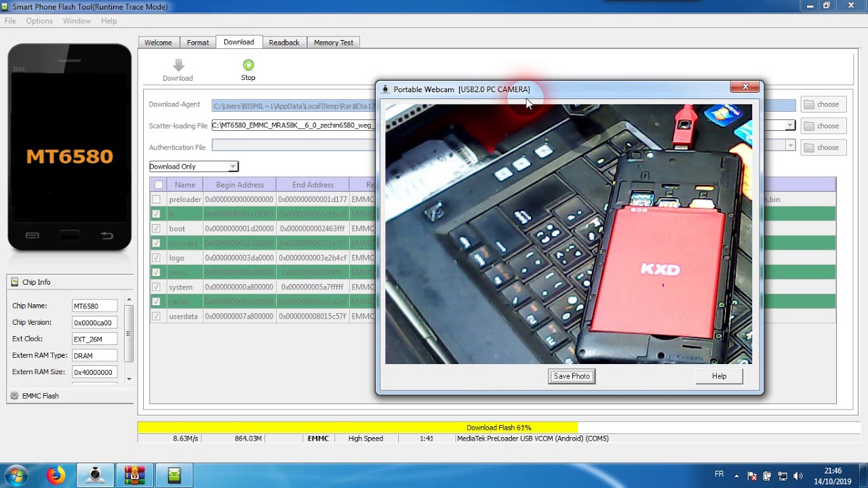
Task: Toggle the preloader row checkbox
Action: [x=157, y=199]
